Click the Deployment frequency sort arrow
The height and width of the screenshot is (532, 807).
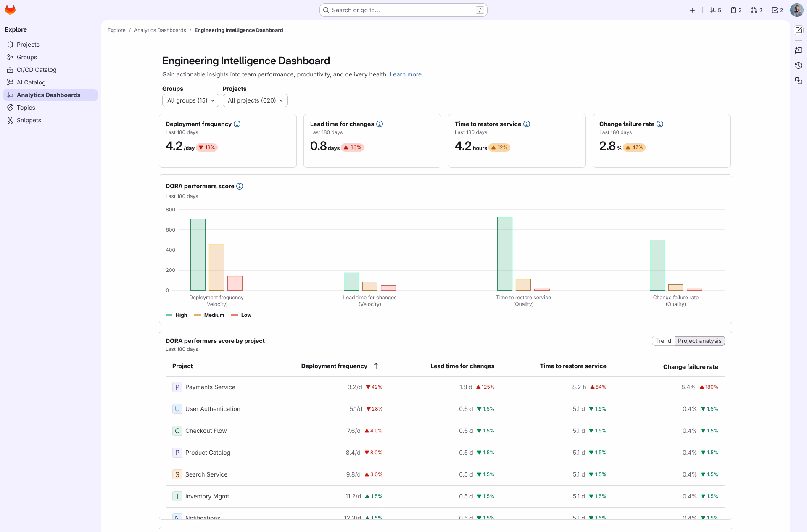click(x=376, y=366)
